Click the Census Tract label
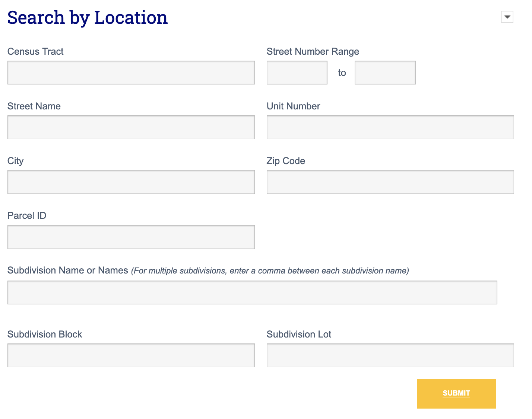This screenshot has height=419, width=532. 35,51
